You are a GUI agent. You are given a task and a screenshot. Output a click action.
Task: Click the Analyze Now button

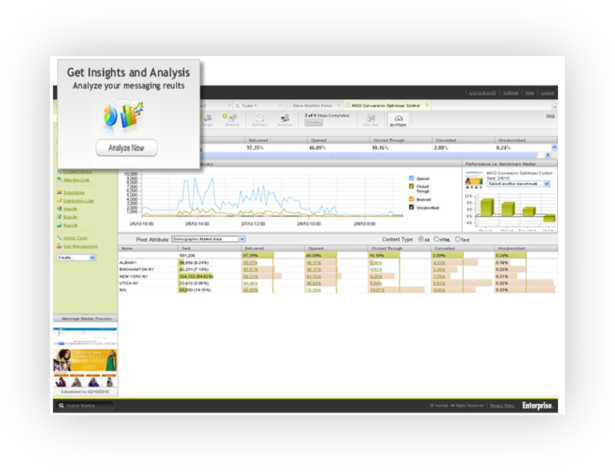(127, 148)
